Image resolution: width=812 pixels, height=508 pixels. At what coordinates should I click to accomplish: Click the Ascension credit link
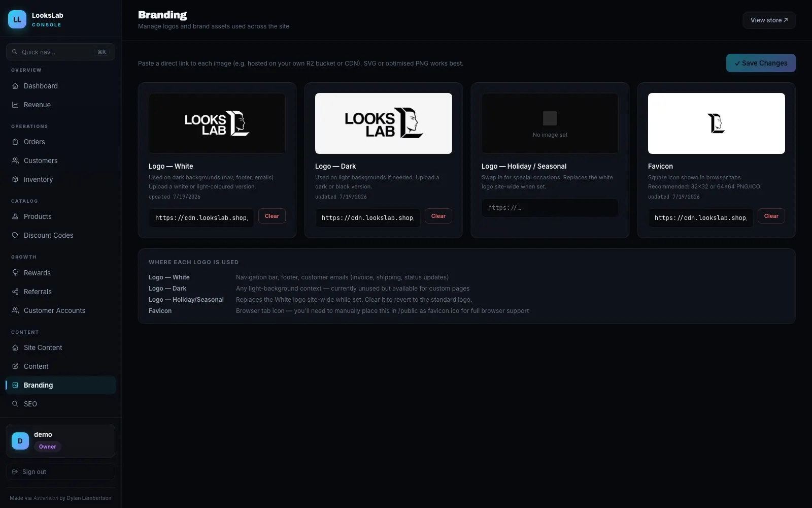pyautogui.click(x=46, y=498)
